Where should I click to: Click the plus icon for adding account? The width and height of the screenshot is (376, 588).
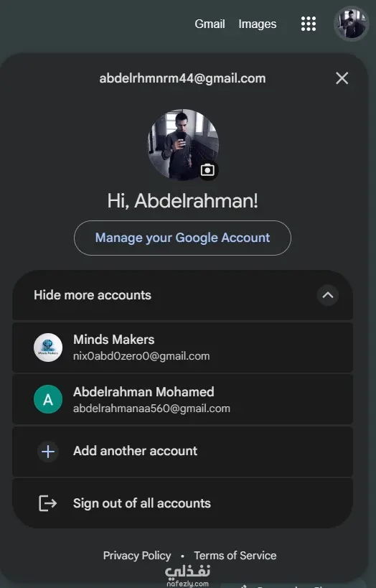(48, 452)
